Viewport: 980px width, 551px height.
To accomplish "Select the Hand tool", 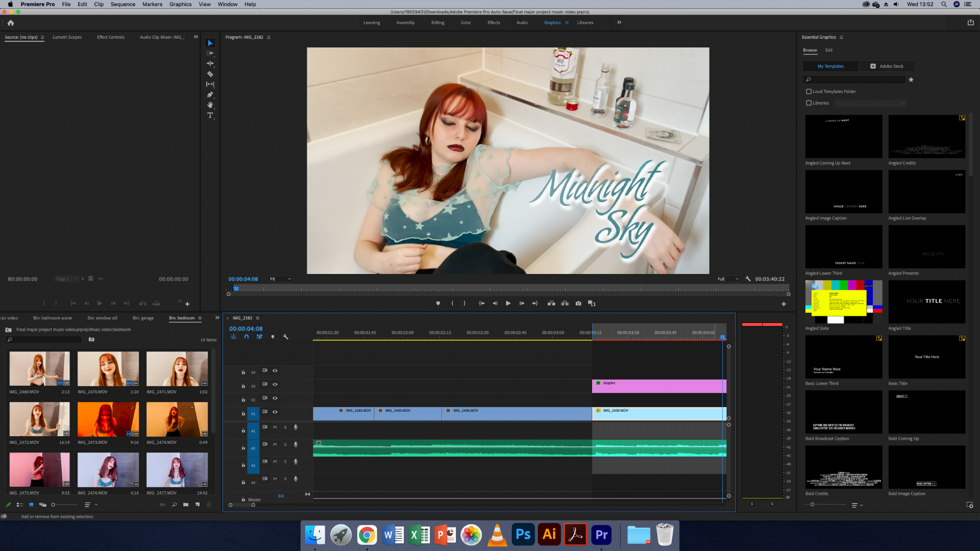I will 210,105.
